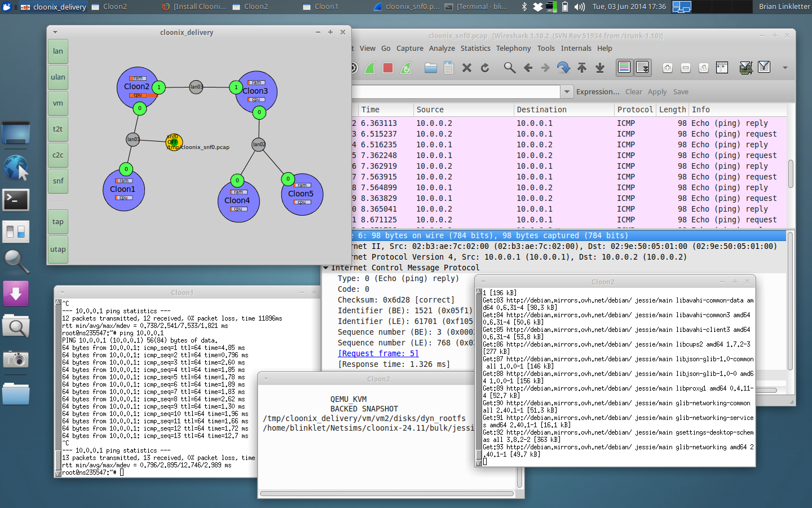
Task: Open the Telephony menu
Action: click(514, 49)
